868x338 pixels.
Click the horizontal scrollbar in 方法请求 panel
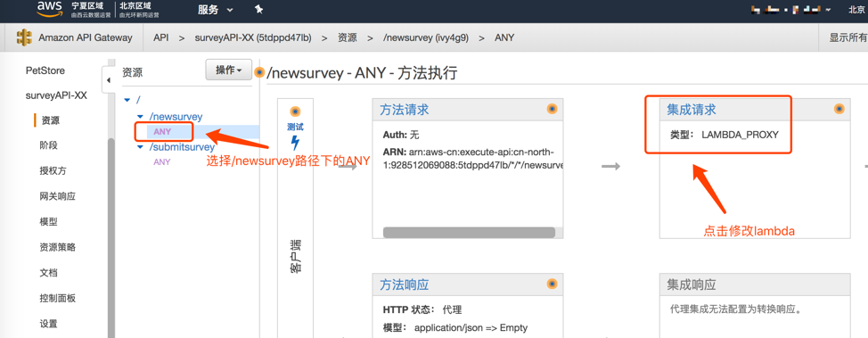coord(469,232)
